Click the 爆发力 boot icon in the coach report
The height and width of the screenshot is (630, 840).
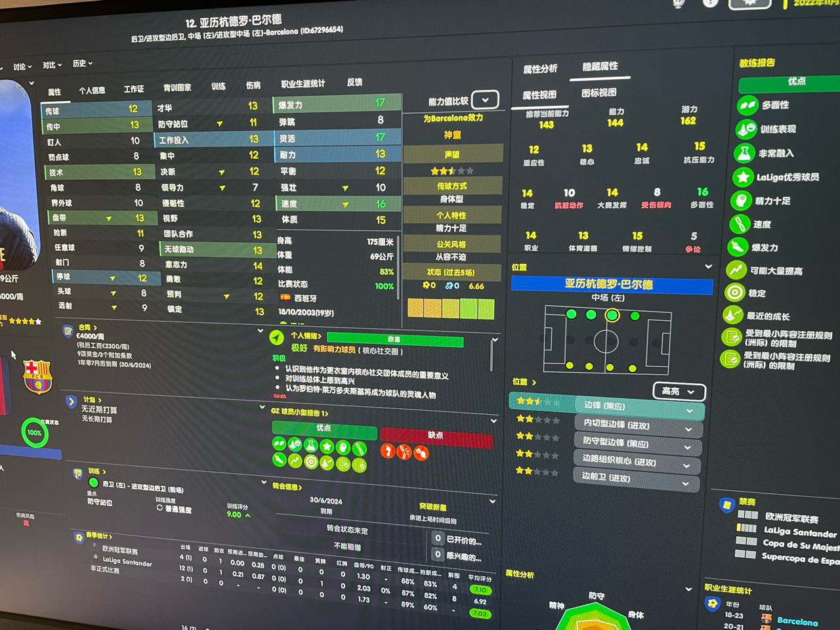[x=738, y=247]
